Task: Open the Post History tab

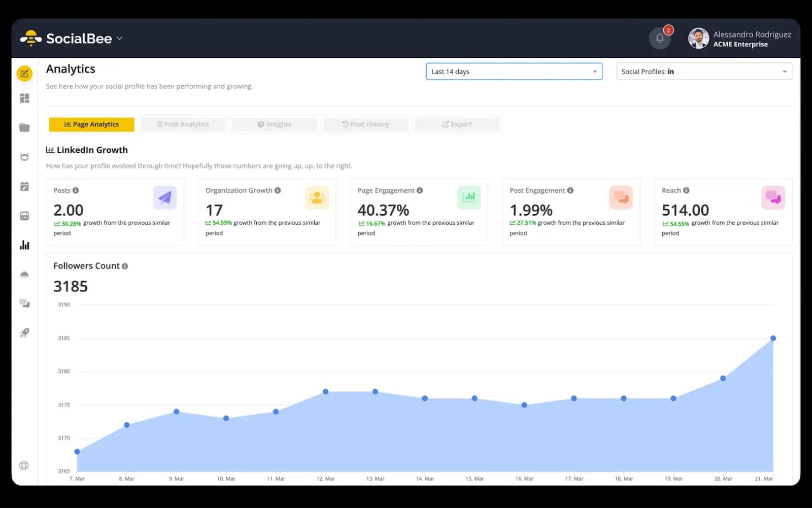Action: (x=365, y=124)
